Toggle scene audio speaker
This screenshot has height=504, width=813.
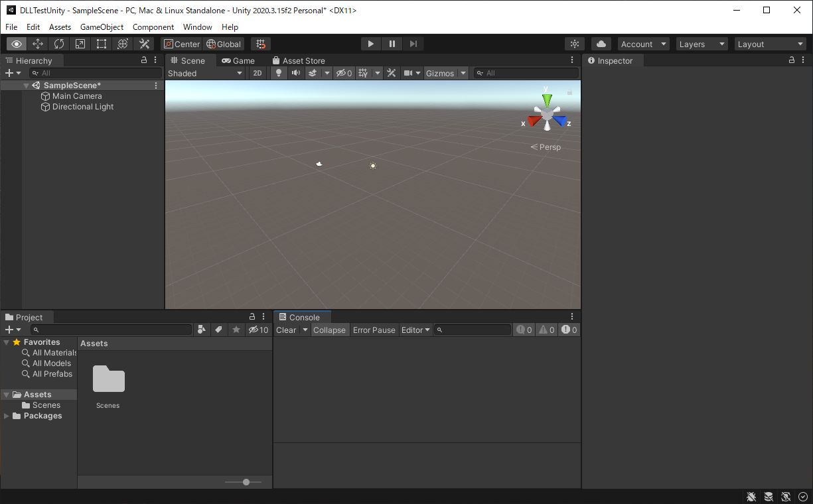coord(296,73)
